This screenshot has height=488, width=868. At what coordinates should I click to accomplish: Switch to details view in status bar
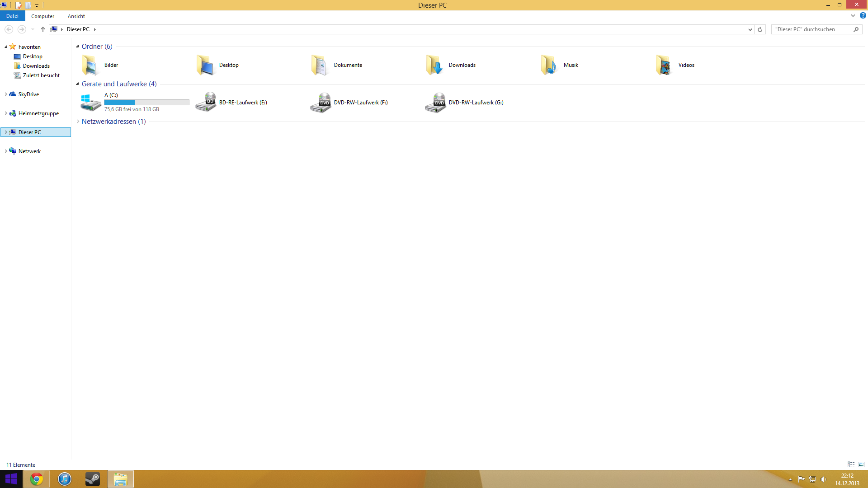[851, 465]
